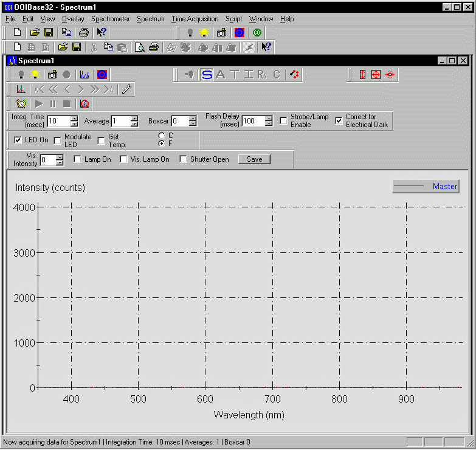Switch to Transmission mode T icon
The width and height of the screenshot is (476, 450).
point(235,74)
